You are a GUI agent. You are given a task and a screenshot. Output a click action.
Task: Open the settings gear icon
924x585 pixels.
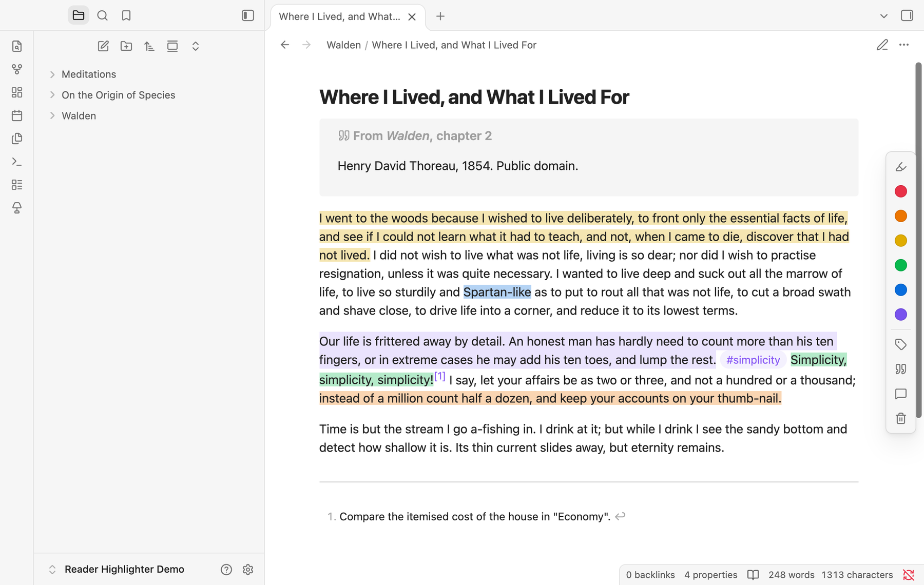(248, 570)
